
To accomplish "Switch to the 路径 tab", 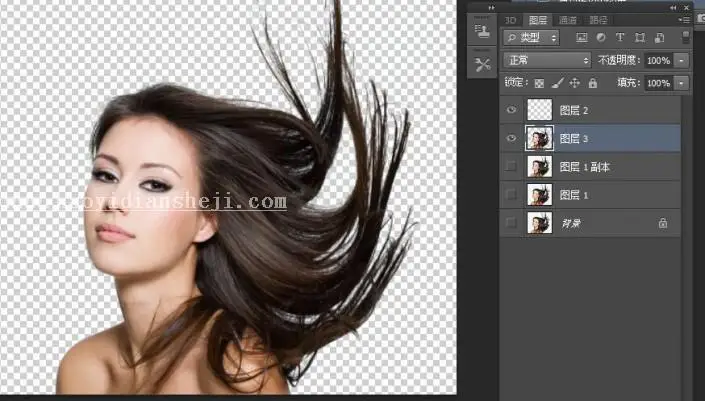I will pyautogui.click(x=598, y=20).
